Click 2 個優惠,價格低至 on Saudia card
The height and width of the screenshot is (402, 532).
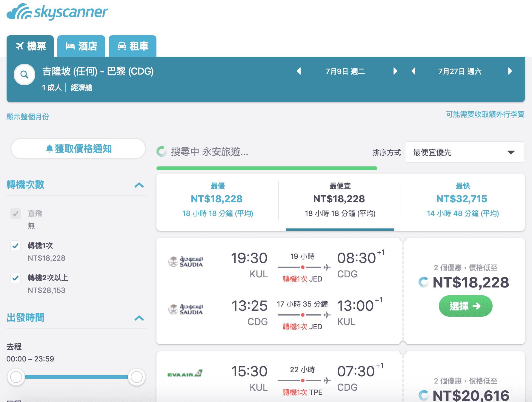point(466,268)
